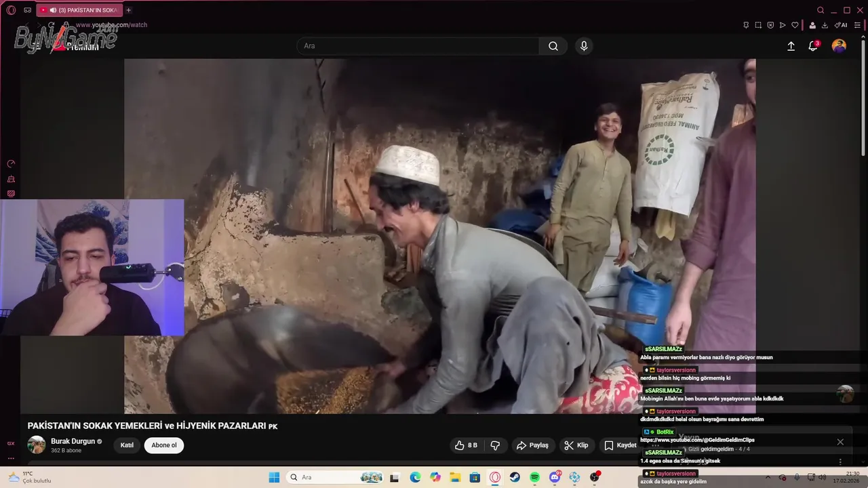Open YouTube account avatar menu

point(839,46)
